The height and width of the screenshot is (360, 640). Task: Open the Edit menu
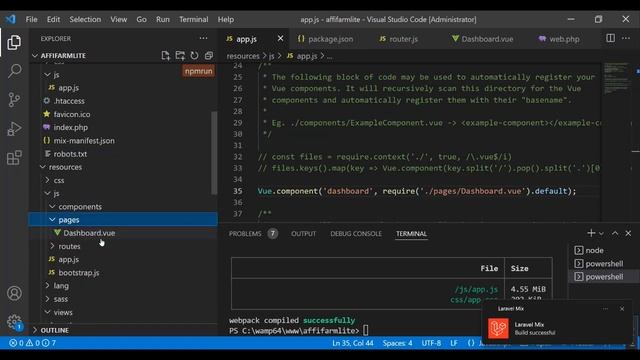click(53, 19)
